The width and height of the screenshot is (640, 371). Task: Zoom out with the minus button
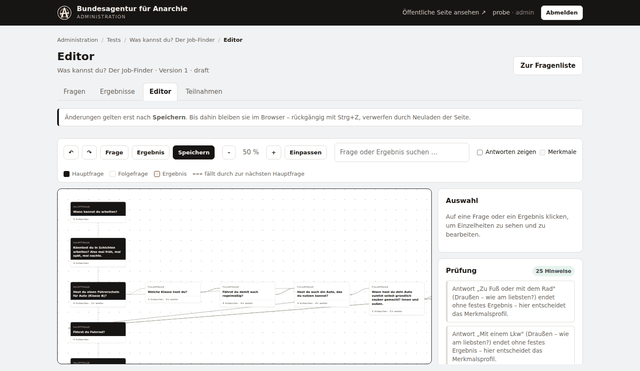coord(229,152)
